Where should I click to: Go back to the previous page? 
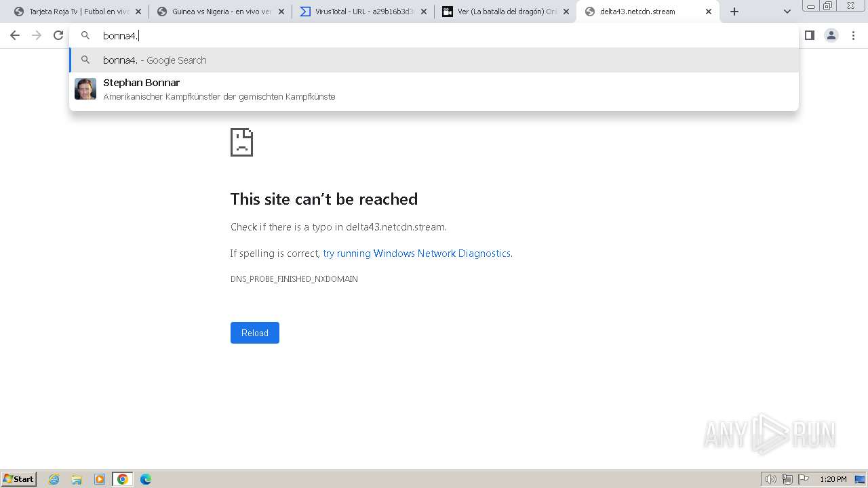click(15, 35)
